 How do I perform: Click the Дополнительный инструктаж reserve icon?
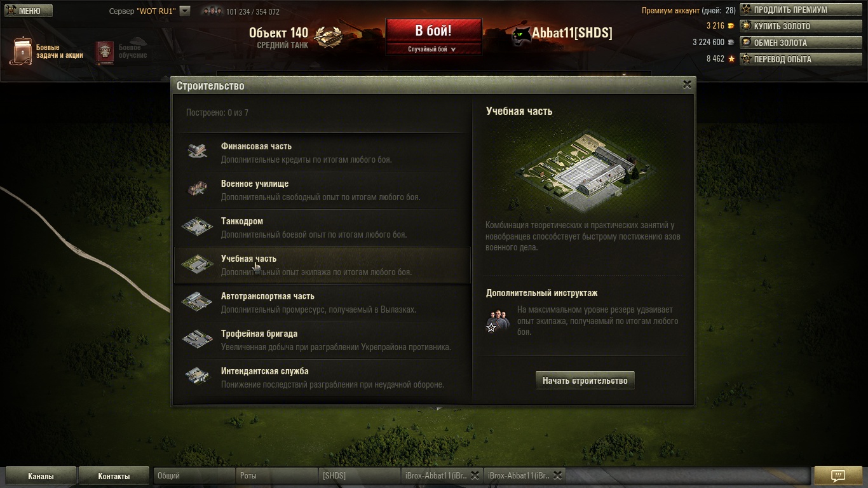[x=498, y=321]
